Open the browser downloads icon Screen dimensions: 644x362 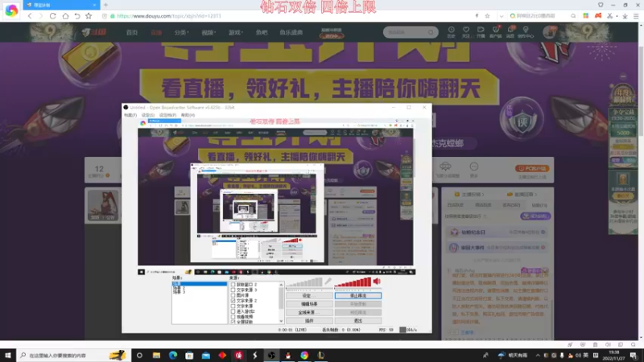(625, 16)
